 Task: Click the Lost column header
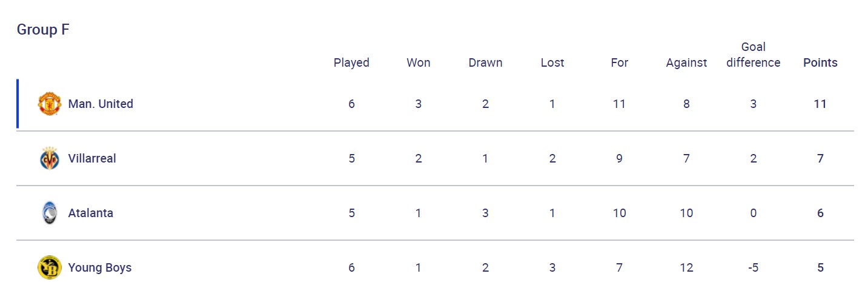[x=552, y=62]
